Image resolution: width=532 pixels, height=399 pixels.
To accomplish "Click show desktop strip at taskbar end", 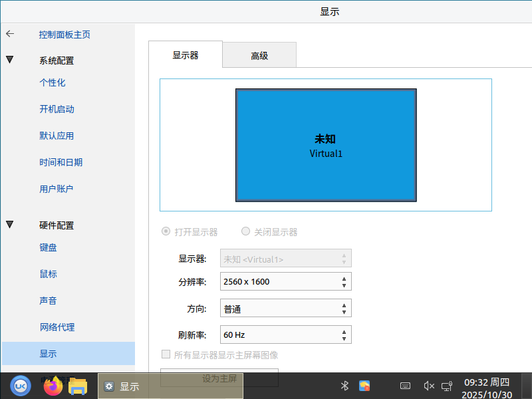I will pyautogui.click(x=527, y=386).
